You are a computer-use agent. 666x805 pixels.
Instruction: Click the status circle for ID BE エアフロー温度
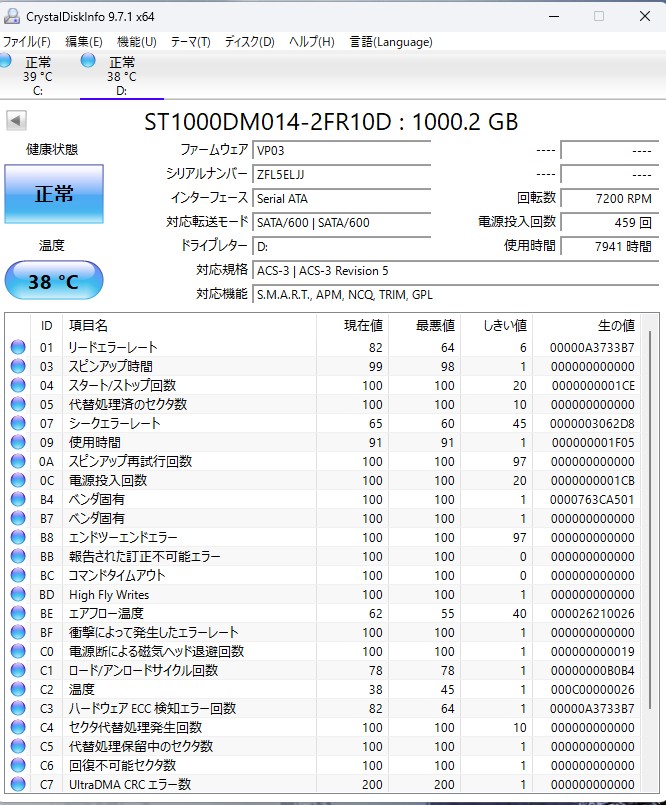tap(18, 613)
